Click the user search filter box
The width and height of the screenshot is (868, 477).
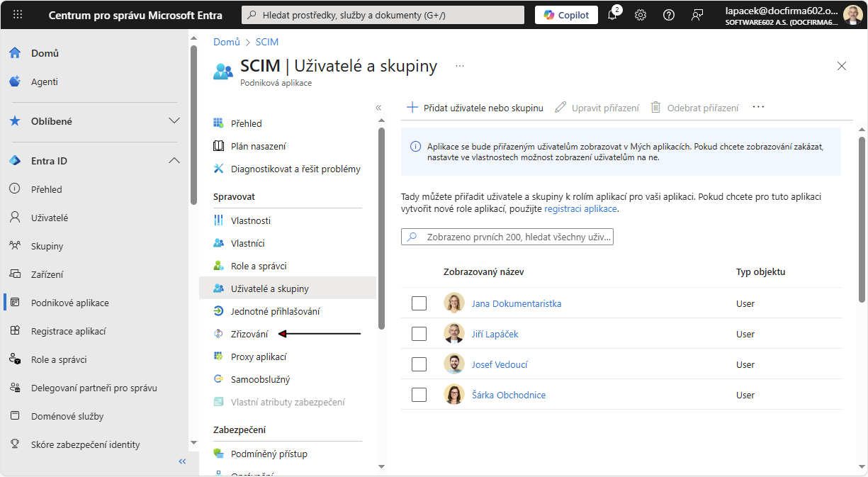point(507,237)
